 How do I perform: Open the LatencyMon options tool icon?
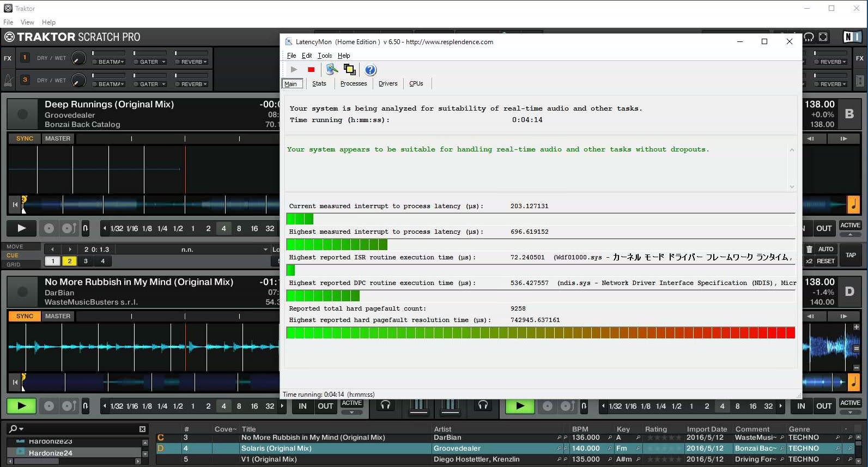(332, 69)
